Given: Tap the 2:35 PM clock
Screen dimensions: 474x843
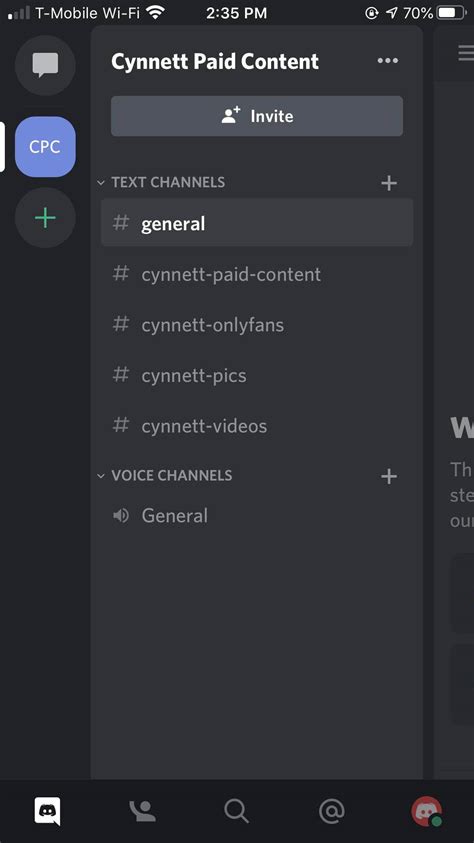Looking at the screenshot, I should tap(236, 13).
